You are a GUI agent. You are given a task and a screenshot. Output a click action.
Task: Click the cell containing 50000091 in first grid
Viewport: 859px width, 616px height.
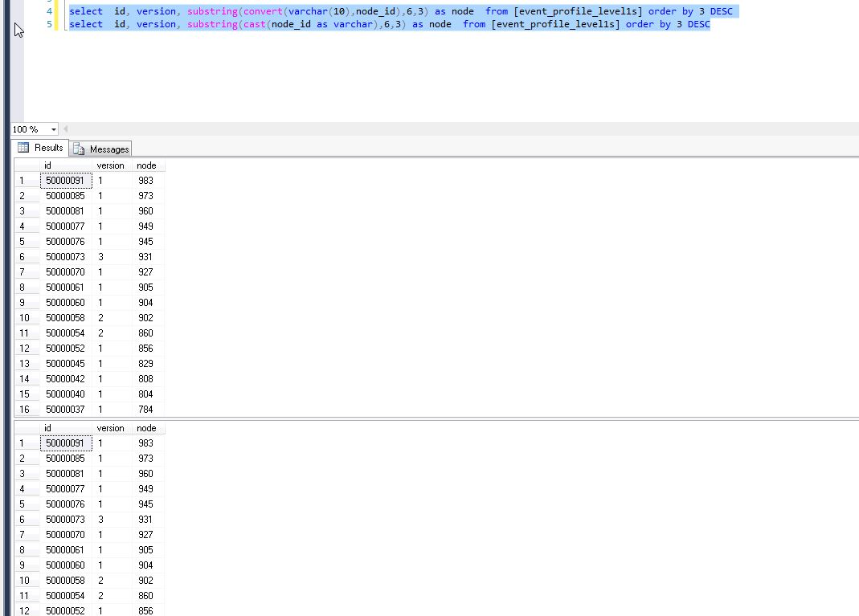pyautogui.click(x=64, y=180)
